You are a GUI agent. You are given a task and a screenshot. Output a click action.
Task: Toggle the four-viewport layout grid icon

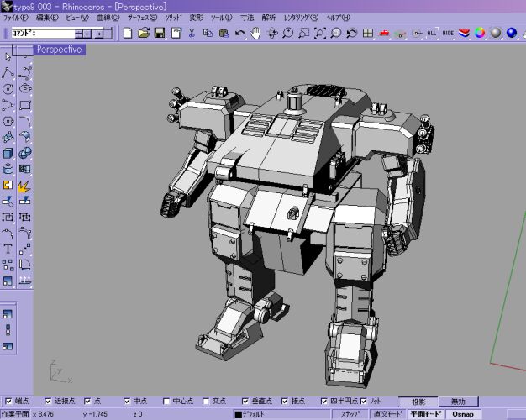pos(368,33)
